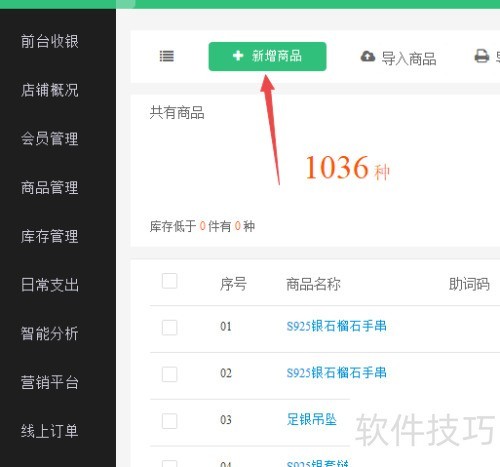Click the 03 serial number cell
The image size is (500, 467).
click(226, 420)
